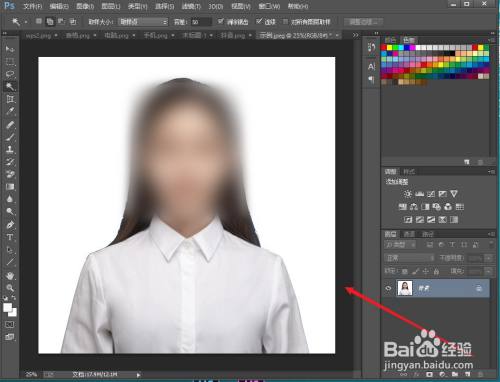Toggle lock all padlock icon

point(436,271)
